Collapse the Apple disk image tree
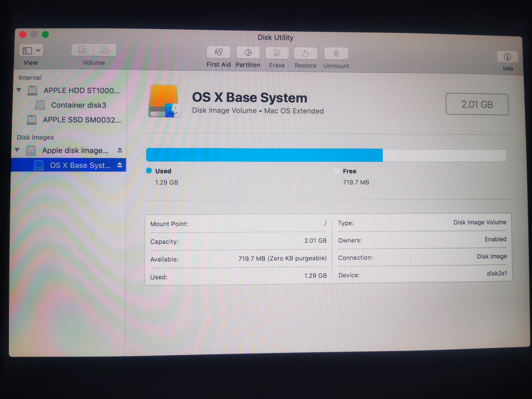 pyautogui.click(x=17, y=150)
